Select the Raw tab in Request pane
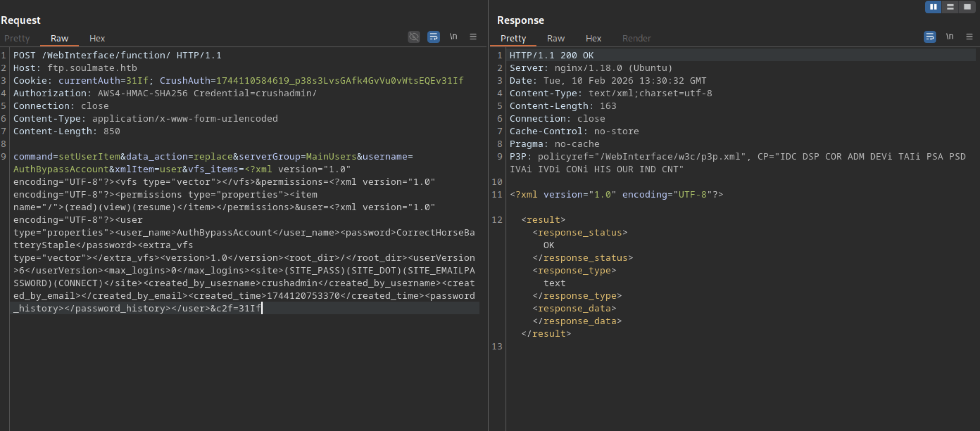Viewport: 980px width, 431px height. [59, 38]
